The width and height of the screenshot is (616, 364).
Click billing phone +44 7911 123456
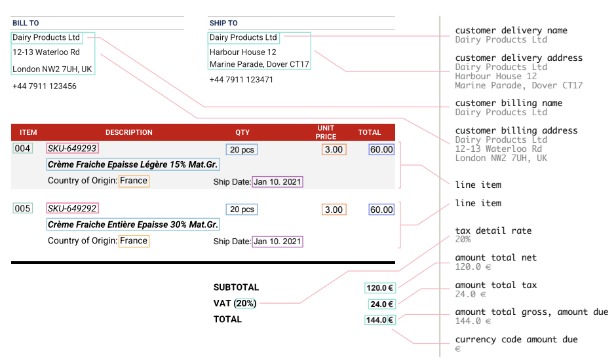tap(45, 86)
